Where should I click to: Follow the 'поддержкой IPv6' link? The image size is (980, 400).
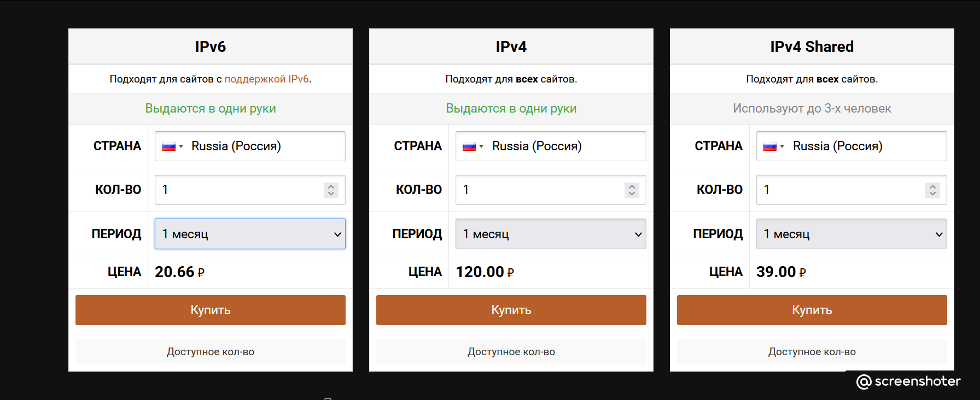[266, 79]
